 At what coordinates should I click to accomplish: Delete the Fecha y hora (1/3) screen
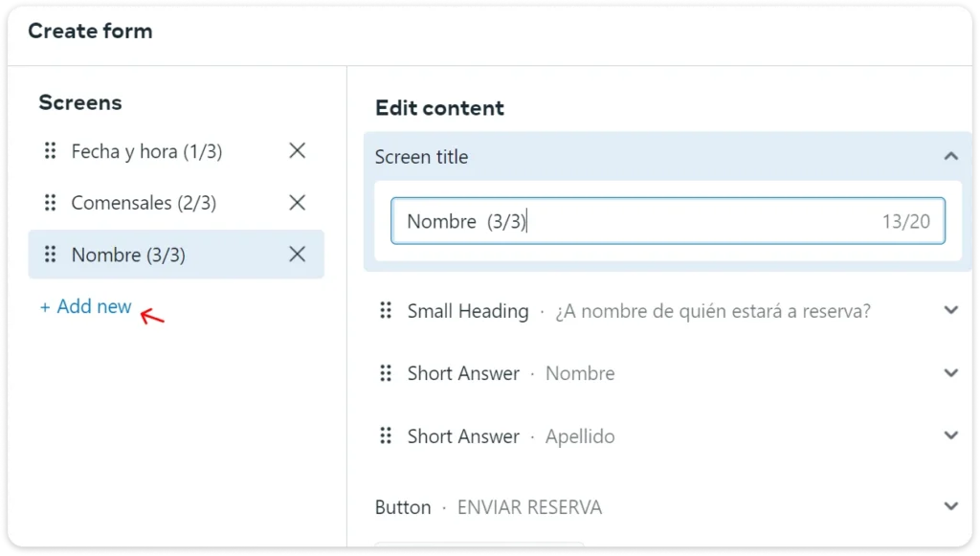click(298, 151)
